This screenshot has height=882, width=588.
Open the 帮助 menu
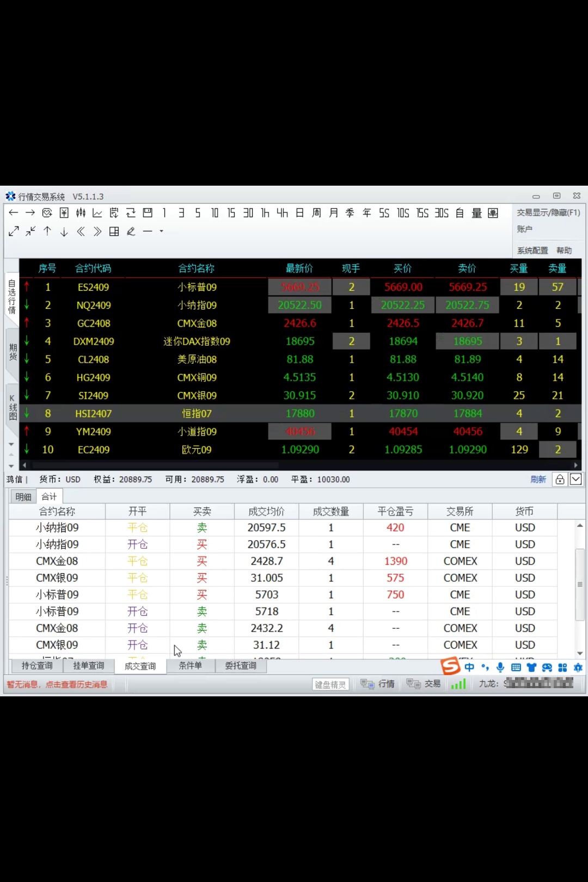[x=564, y=250]
